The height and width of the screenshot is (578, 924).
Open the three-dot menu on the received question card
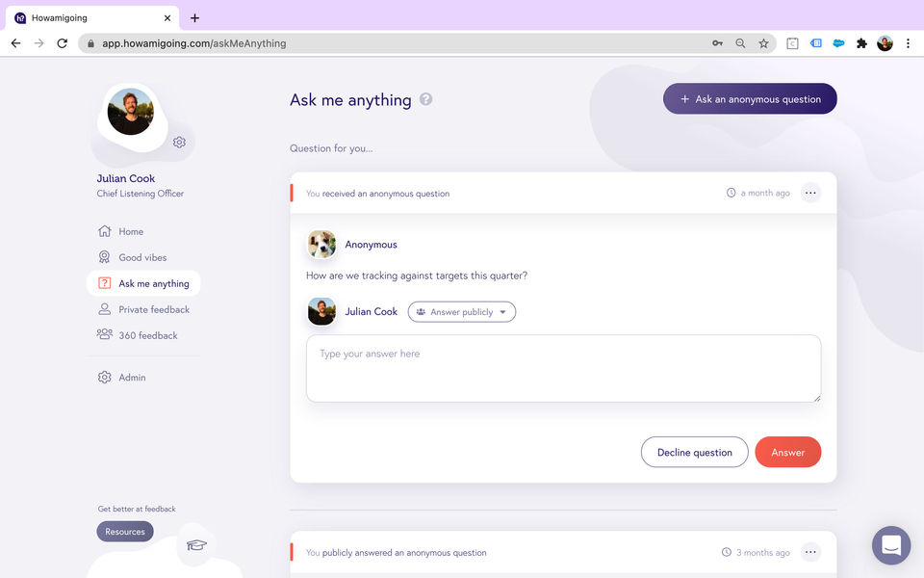(x=810, y=193)
